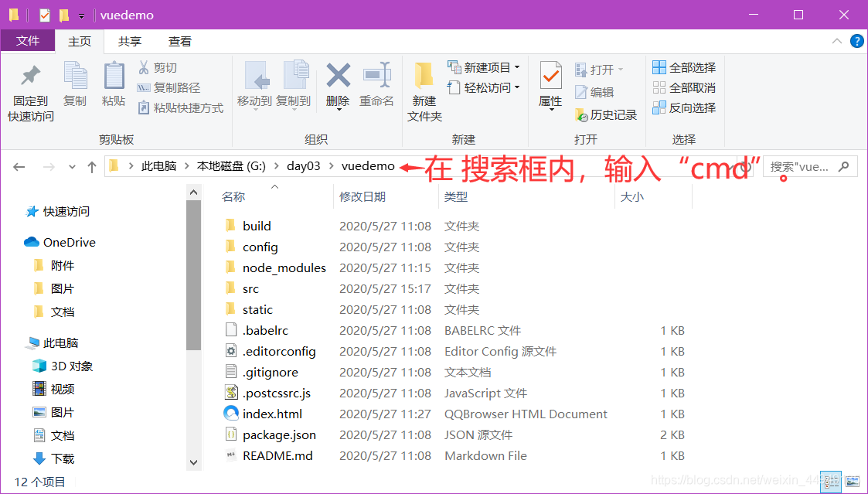Screen dimensions: 868x494
Task: Click the Copy to (复制到) icon
Action: tap(295, 75)
